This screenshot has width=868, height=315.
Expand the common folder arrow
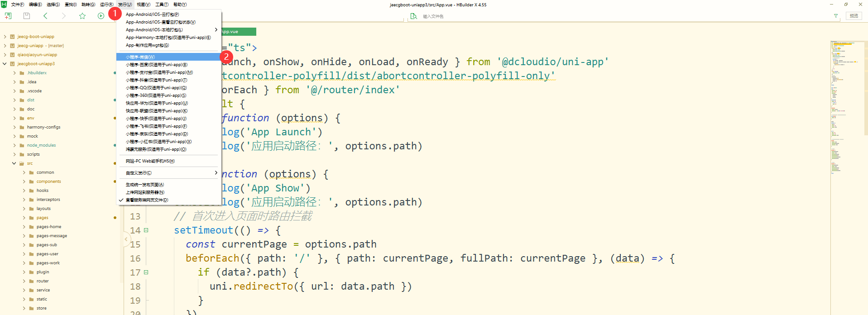pos(24,172)
